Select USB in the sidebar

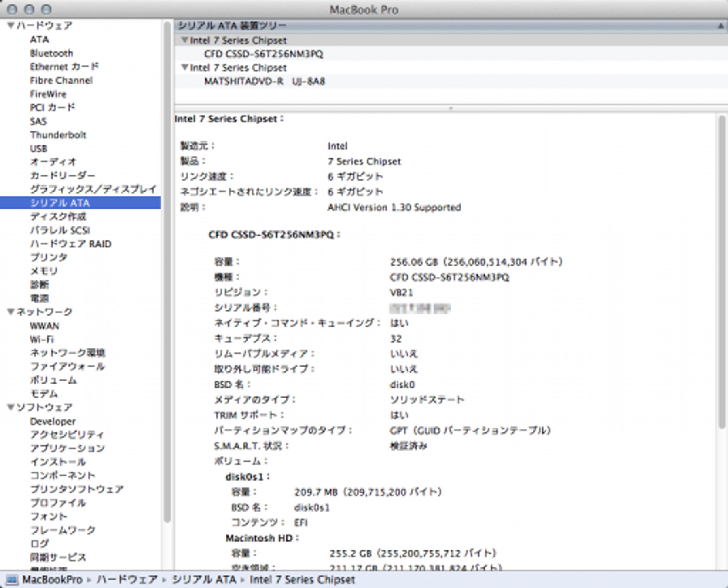tap(38, 149)
